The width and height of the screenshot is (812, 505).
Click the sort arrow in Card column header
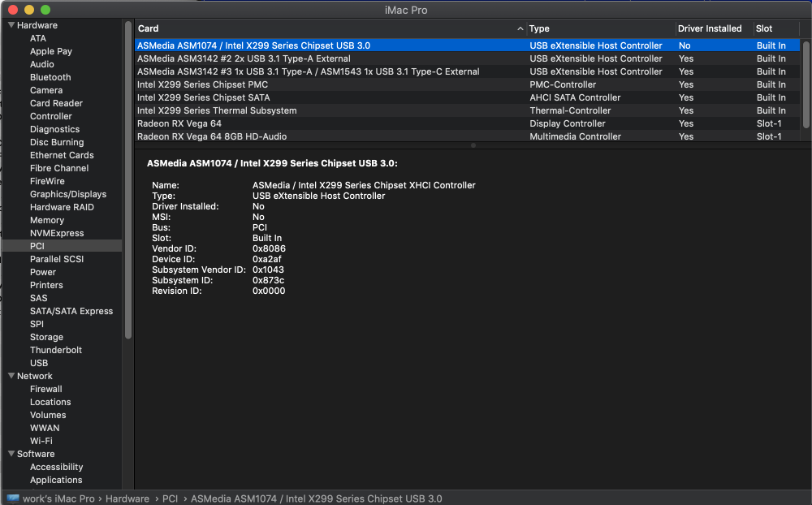pos(520,28)
